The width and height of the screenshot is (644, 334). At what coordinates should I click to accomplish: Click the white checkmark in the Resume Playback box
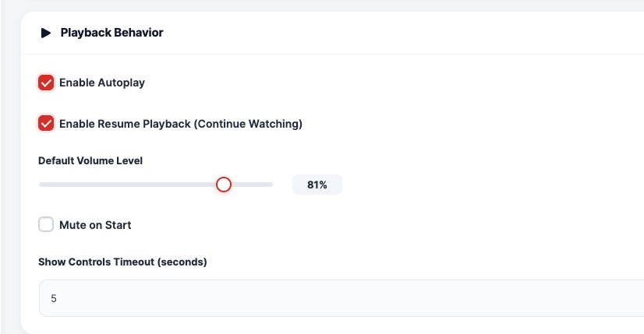(46, 124)
